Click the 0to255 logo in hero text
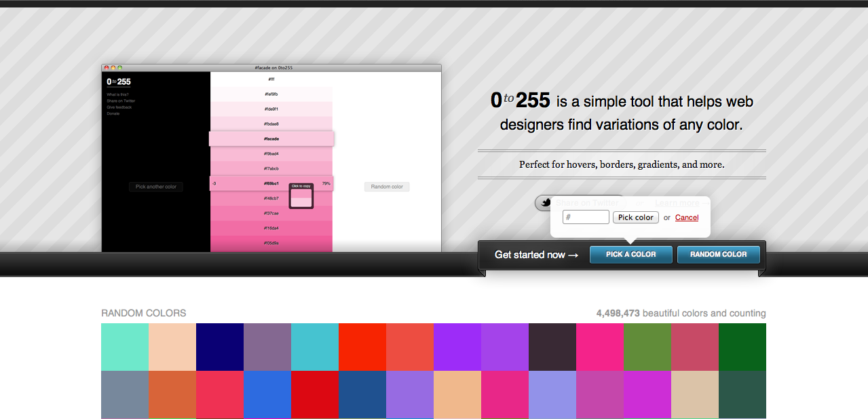This screenshot has height=419, width=868. 520,101
